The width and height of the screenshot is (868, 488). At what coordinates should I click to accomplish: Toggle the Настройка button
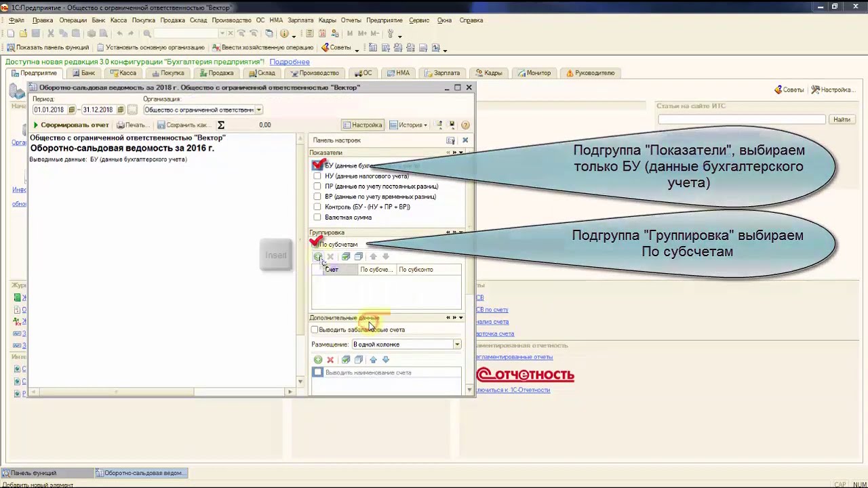coord(363,125)
